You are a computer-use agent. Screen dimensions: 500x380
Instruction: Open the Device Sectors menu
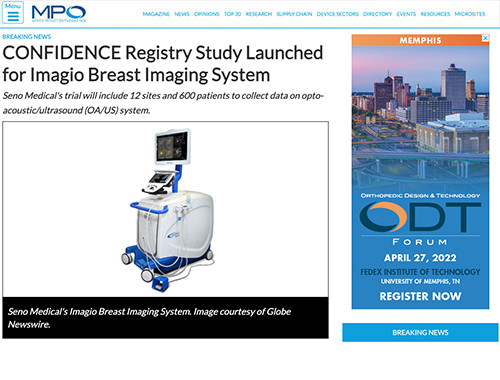pyautogui.click(x=337, y=14)
